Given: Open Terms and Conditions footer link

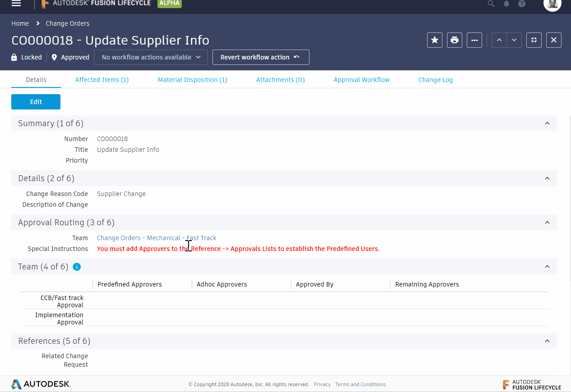Looking at the screenshot, I should [360, 384].
